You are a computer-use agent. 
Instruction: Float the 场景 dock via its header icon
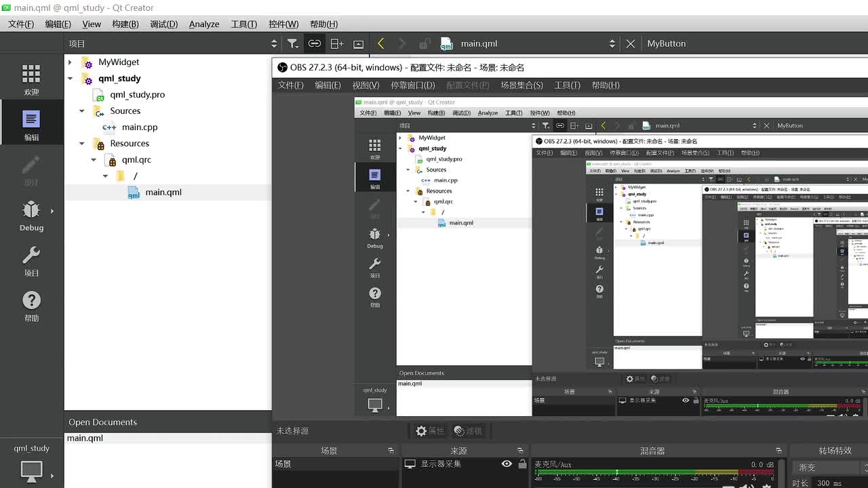pos(391,451)
